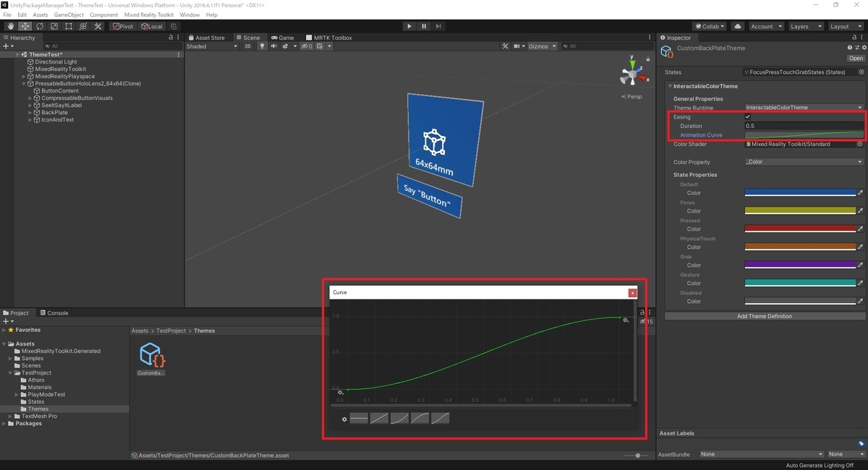Viewport: 868px width, 470px height.
Task: Toggle scene audio speaker icon
Action: point(274,46)
